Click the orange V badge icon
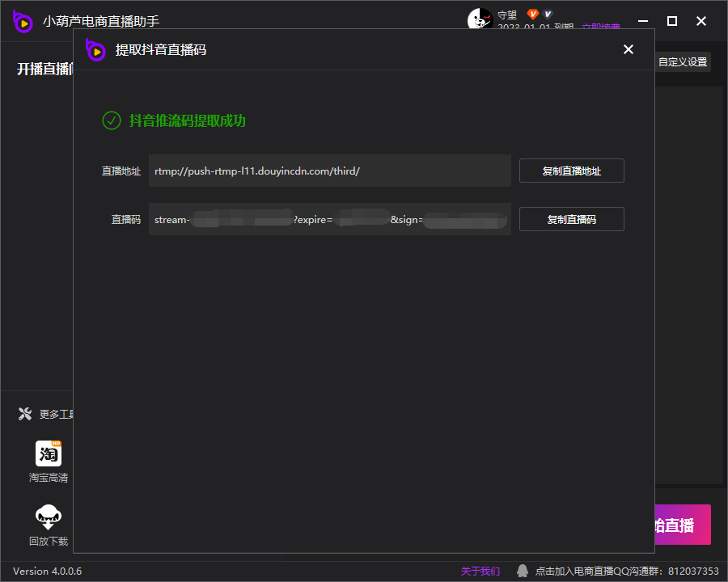 pos(532,15)
